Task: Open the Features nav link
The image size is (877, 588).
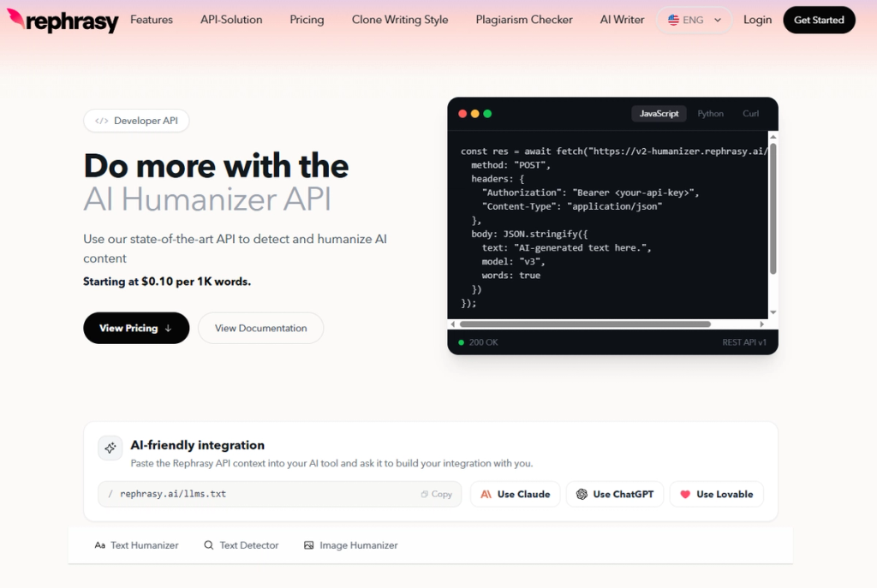Action: (x=152, y=20)
